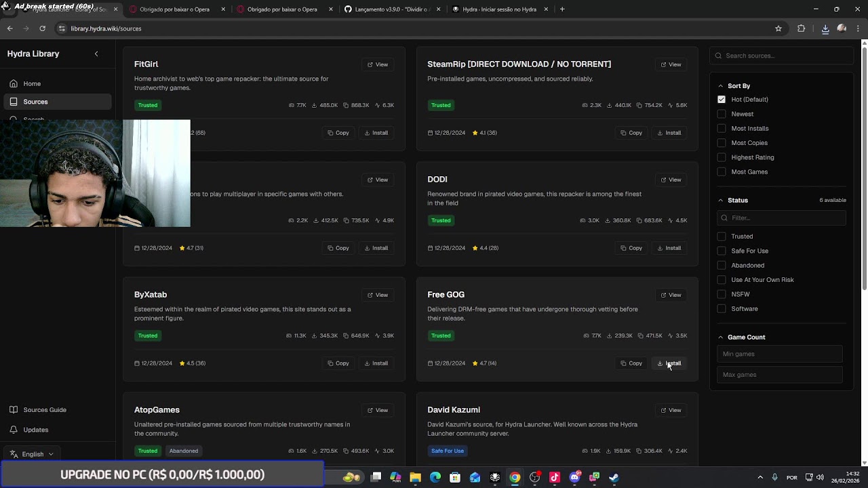Check the Most Copies sort option
This screenshot has height=488, width=868.
(x=722, y=143)
